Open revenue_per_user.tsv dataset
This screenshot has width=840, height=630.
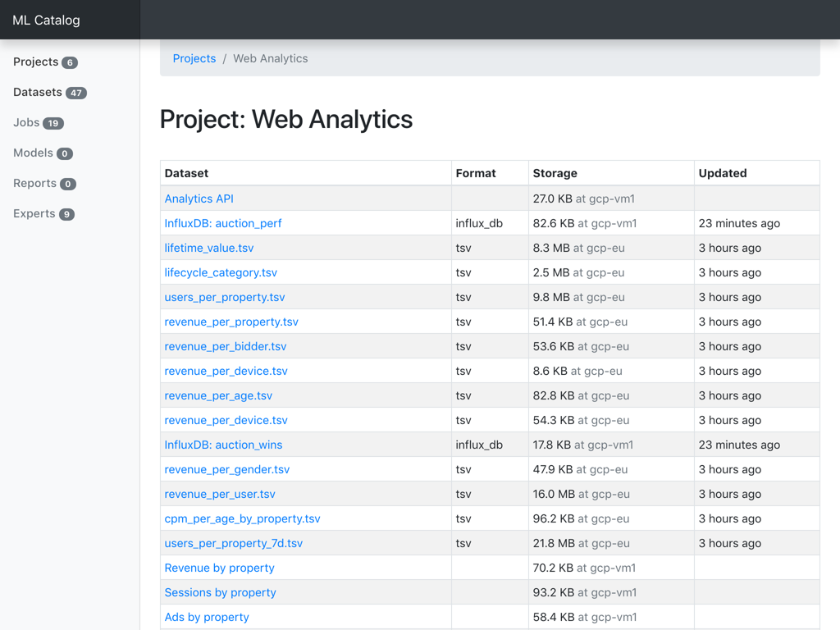click(x=220, y=495)
